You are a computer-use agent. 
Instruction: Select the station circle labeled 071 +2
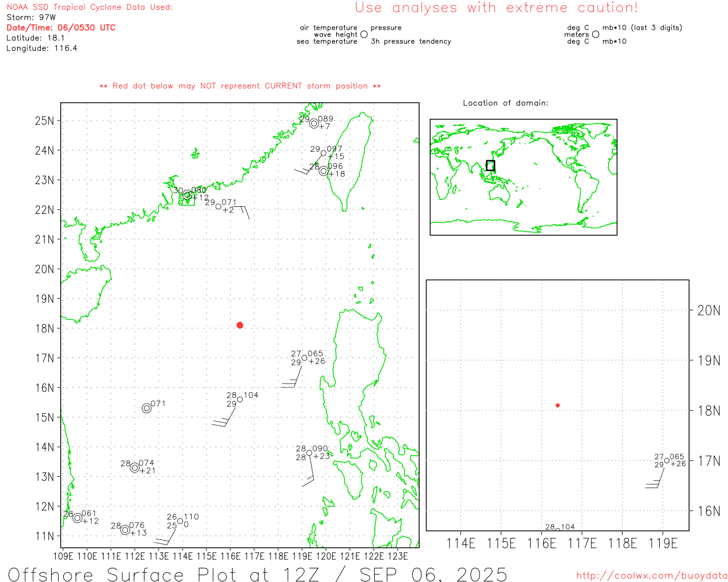pyautogui.click(x=218, y=206)
